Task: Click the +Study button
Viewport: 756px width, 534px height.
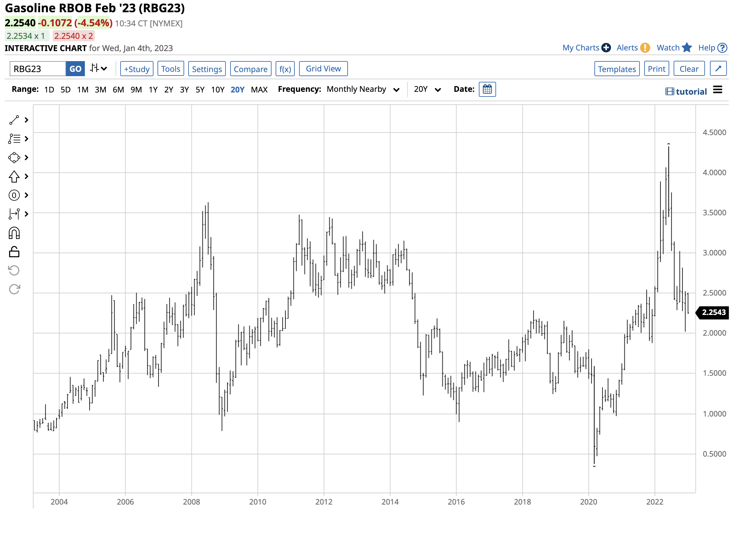Action: click(x=137, y=69)
